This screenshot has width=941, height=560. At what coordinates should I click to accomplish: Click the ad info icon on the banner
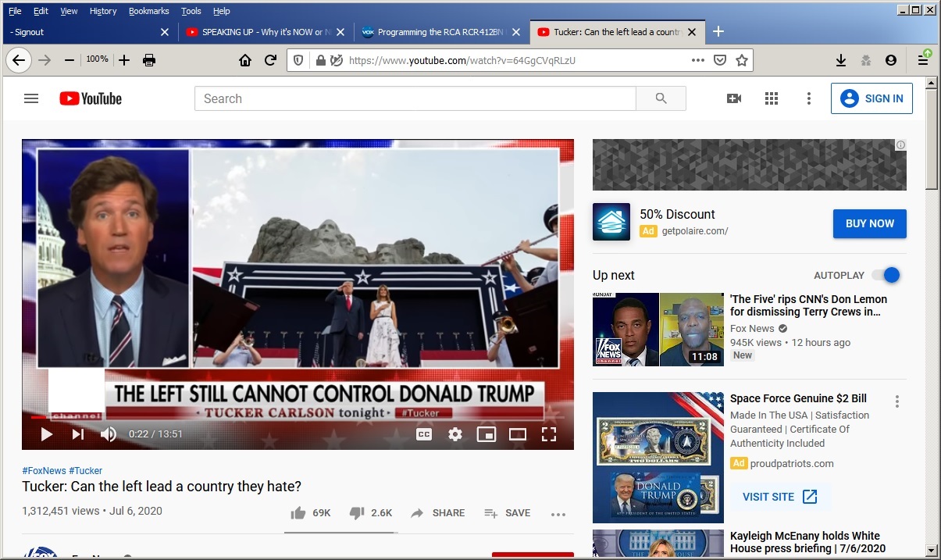pos(900,145)
